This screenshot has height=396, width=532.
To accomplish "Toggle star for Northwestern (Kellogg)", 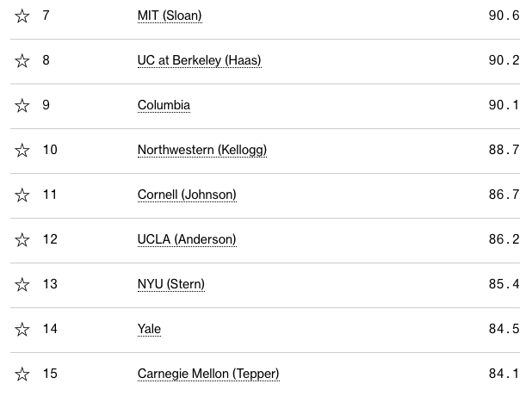I will click(22, 151).
